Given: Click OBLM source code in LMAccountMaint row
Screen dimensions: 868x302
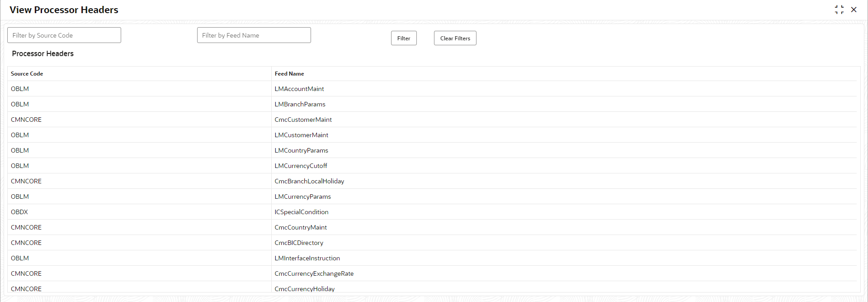Looking at the screenshot, I should coord(139,89).
